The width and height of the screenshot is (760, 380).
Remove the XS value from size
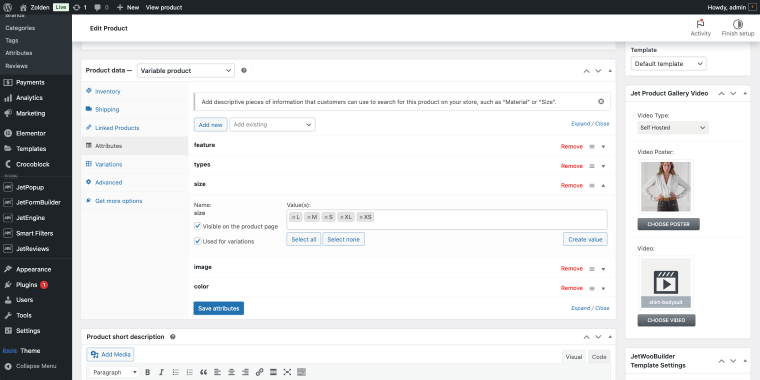pyautogui.click(x=360, y=217)
